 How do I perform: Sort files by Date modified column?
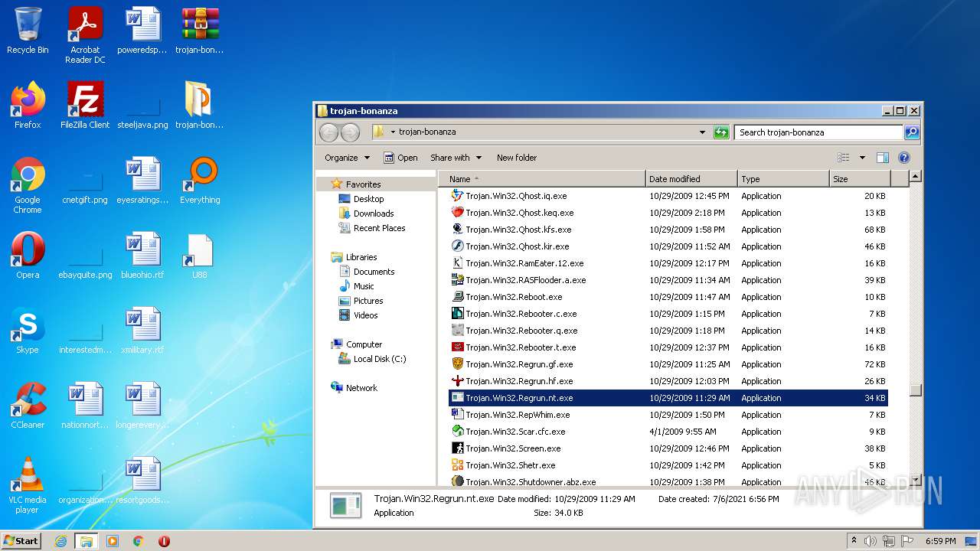pos(691,179)
